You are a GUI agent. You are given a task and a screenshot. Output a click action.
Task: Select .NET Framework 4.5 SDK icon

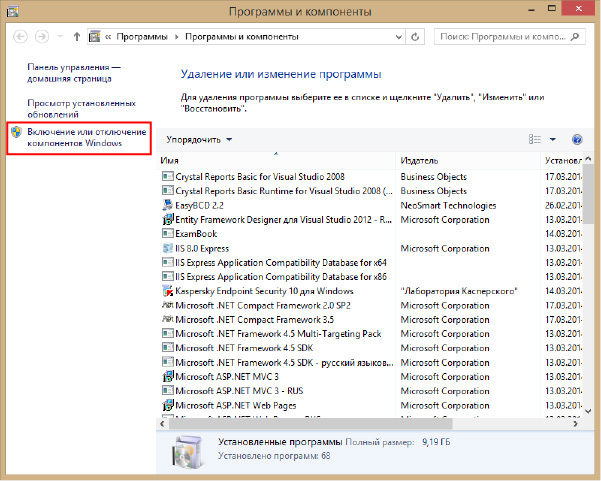click(x=167, y=348)
